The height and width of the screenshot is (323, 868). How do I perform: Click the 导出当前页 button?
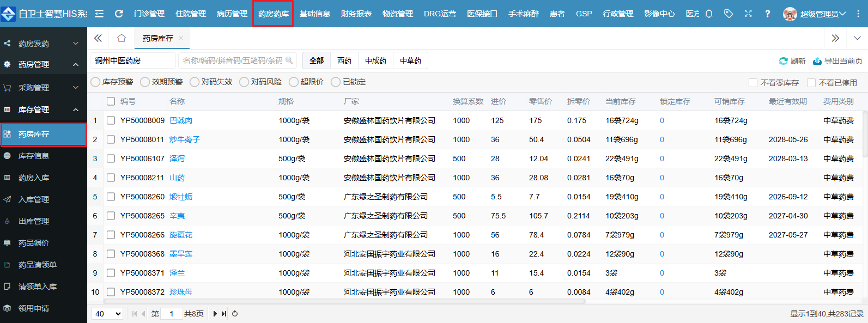(837, 61)
